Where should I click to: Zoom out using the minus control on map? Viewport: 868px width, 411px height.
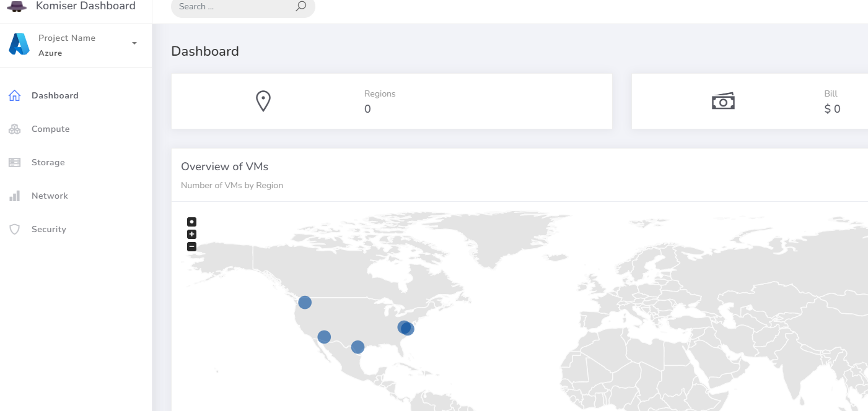[x=191, y=246]
